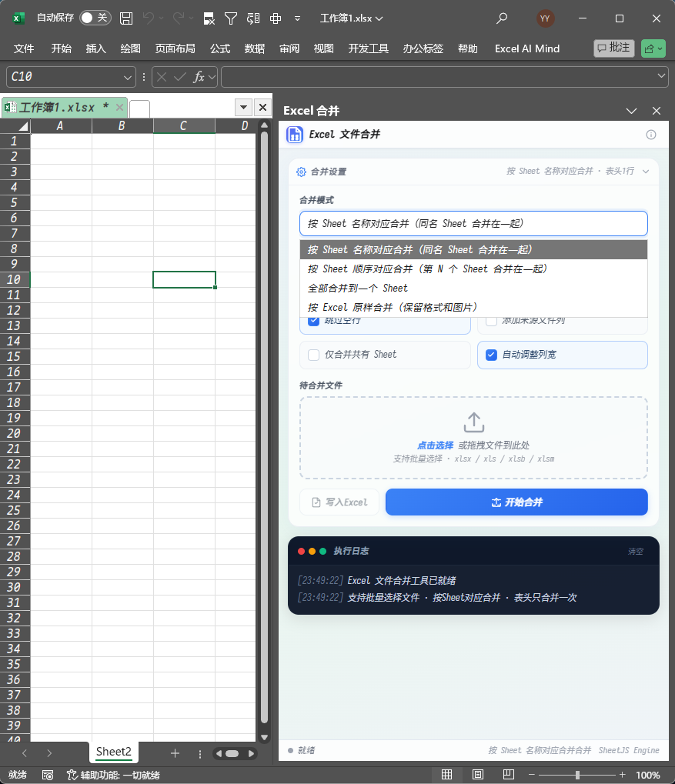Screen dimensions: 675x784
Task: Click the select-all corner triangle of the grid
Action: [x=22, y=125]
